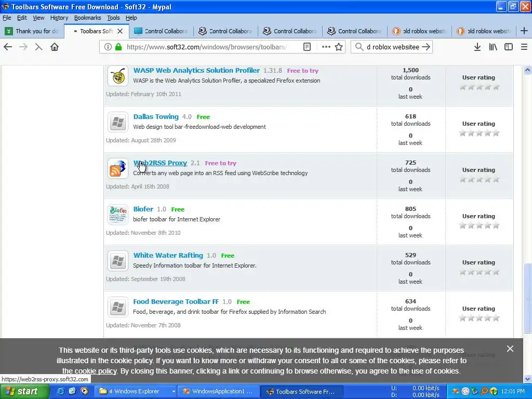Click page scrollbar up arrow
This screenshot has height=399, width=532.
pyautogui.click(x=527, y=70)
